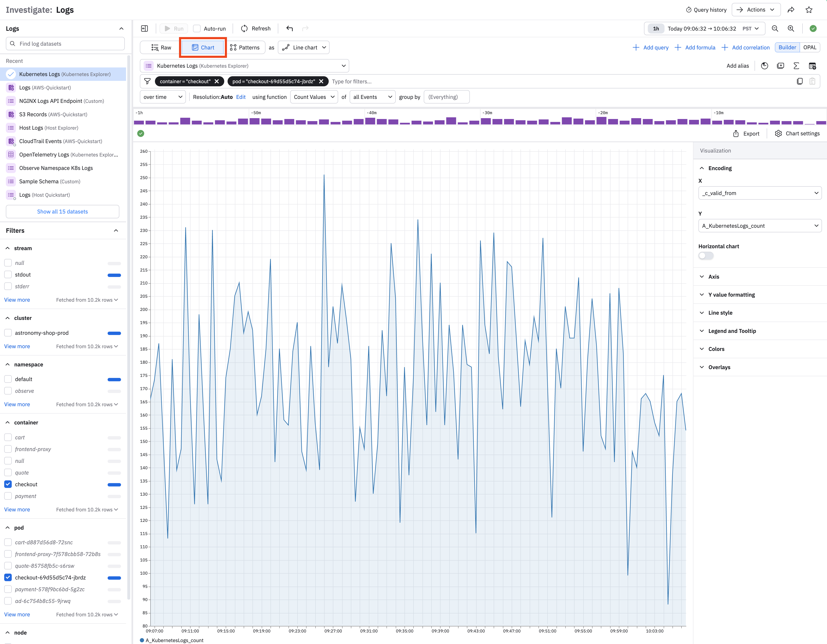This screenshot has width=827, height=644.
Task: Click Show all 15 datasets button
Action: pyautogui.click(x=62, y=212)
